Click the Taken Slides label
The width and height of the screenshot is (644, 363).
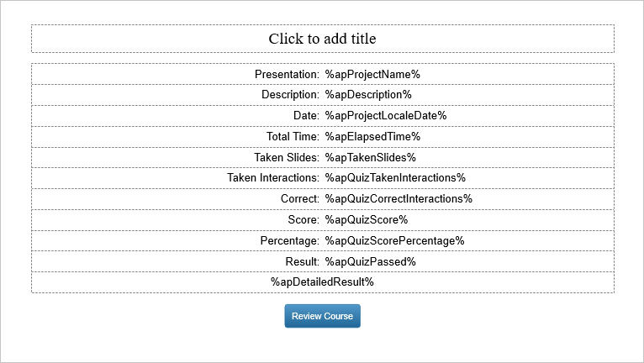tap(286, 157)
